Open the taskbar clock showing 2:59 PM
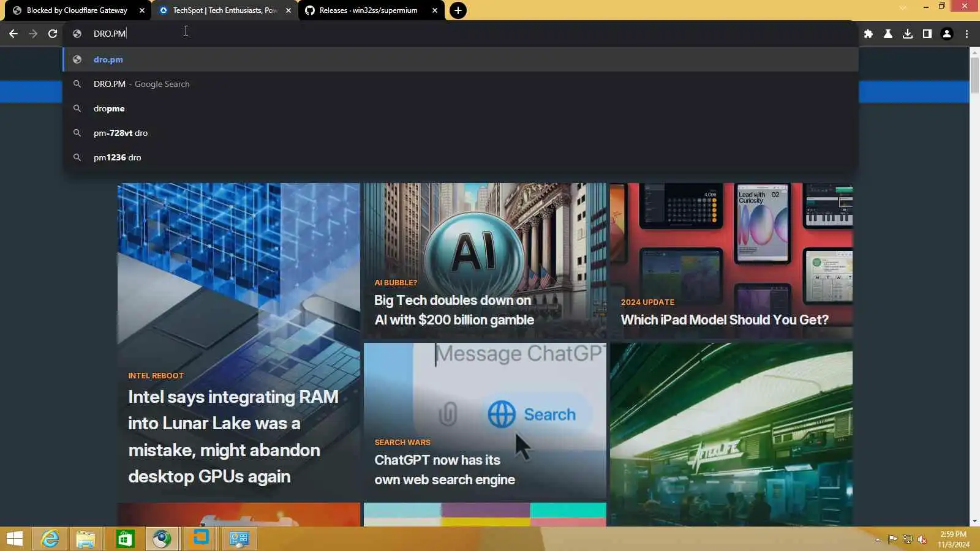Image resolution: width=980 pixels, height=551 pixels. (954, 539)
